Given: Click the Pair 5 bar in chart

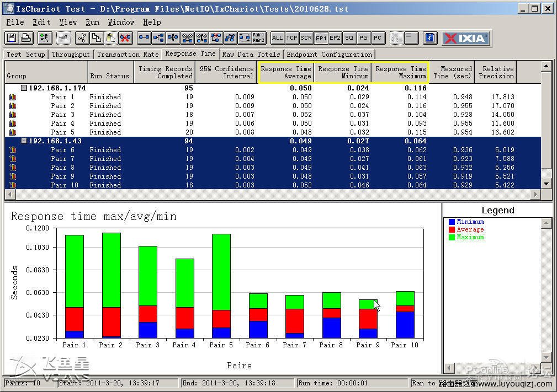Looking at the screenshot, I should (x=221, y=286).
